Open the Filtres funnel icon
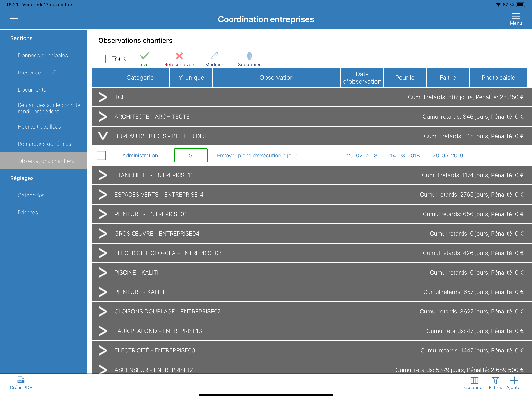Viewport: 532px width, 399px height. click(x=495, y=380)
